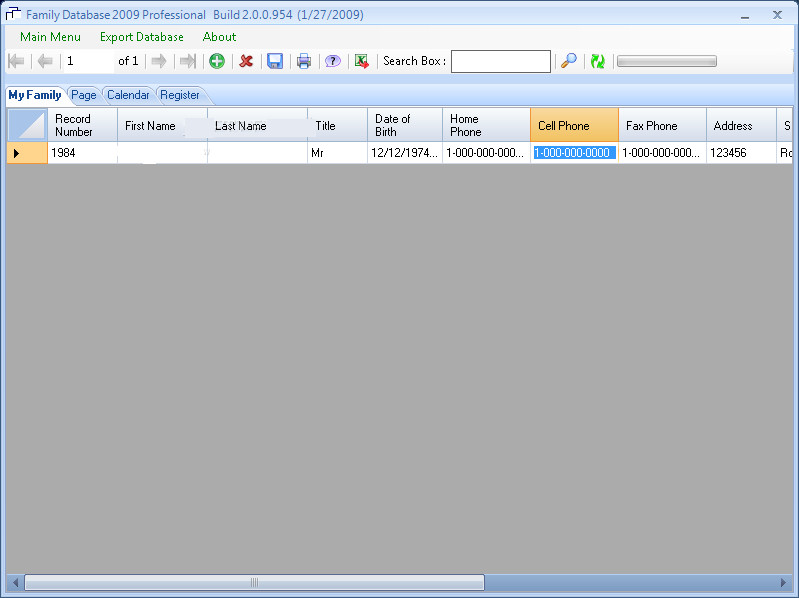Go to the next record
799x598 pixels.
click(159, 62)
